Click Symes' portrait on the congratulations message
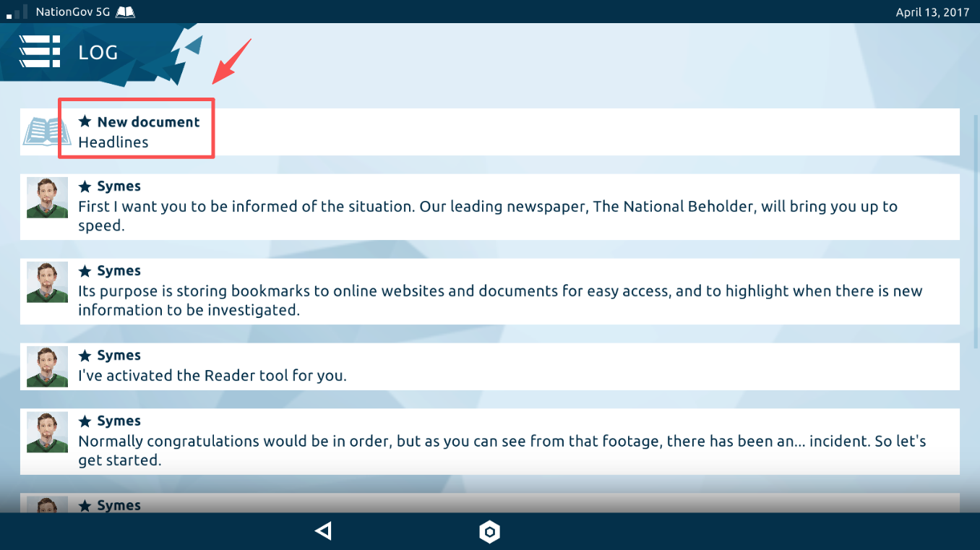This screenshot has width=980, height=550. coord(47,432)
